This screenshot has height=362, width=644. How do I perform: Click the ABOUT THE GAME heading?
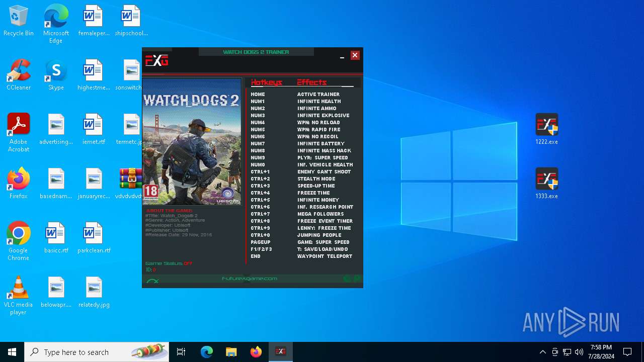pyautogui.click(x=170, y=211)
